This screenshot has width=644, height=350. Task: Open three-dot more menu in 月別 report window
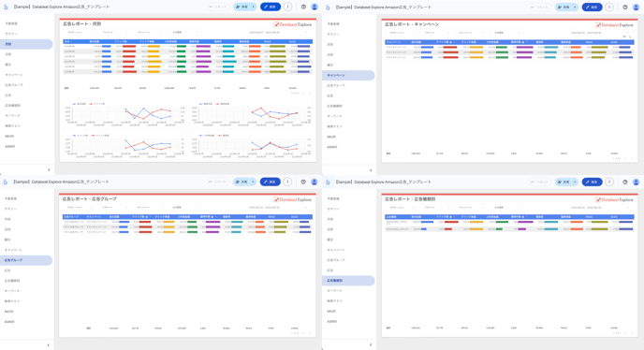[x=287, y=7]
